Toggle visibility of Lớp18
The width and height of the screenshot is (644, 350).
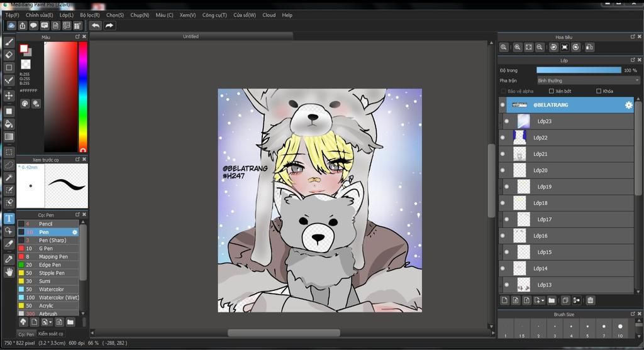502,203
